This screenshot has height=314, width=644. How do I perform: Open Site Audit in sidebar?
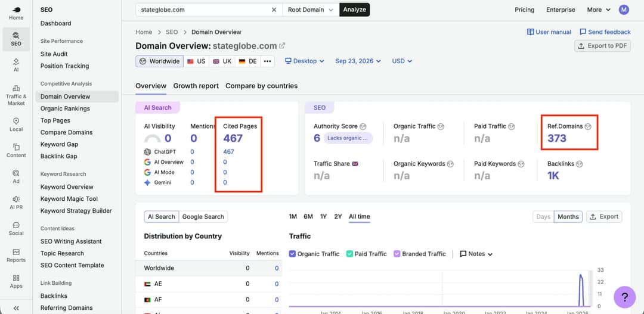54,54
